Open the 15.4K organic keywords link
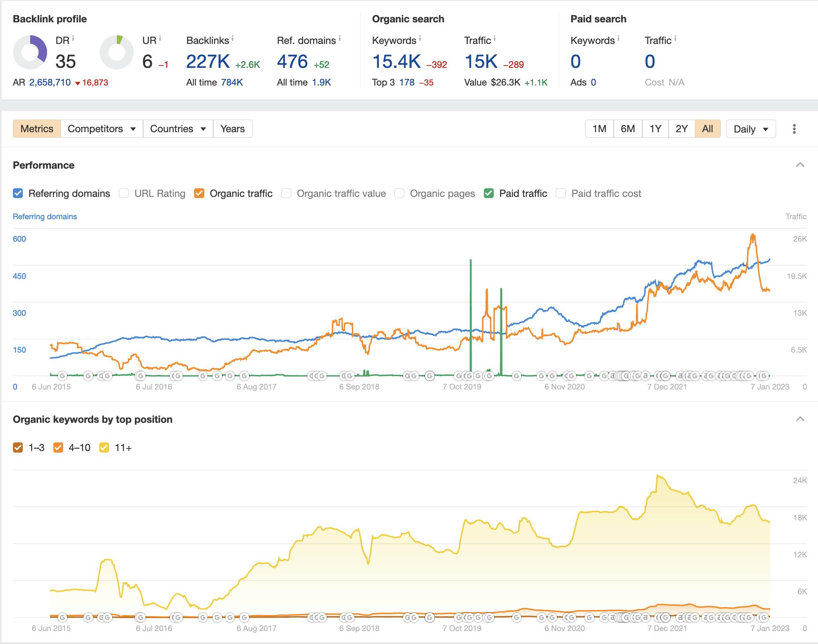 (x=396, y=62)
